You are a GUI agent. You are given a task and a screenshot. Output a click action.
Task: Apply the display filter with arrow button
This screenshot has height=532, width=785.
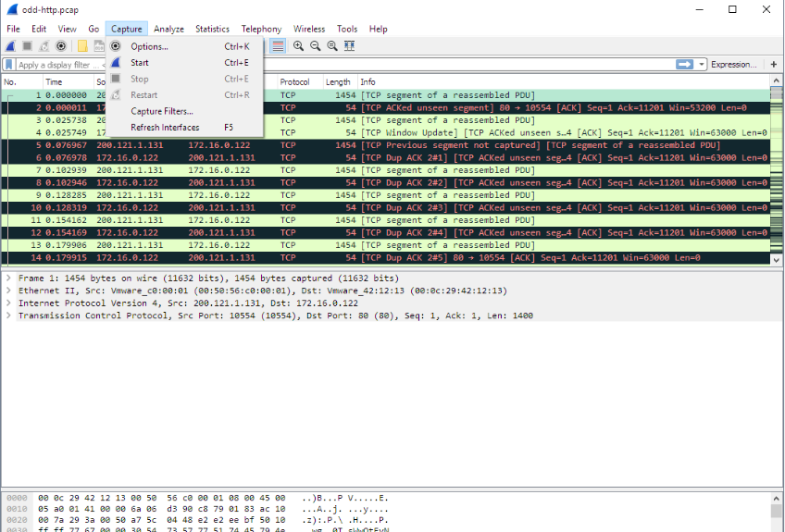click(x=684, y=64)
